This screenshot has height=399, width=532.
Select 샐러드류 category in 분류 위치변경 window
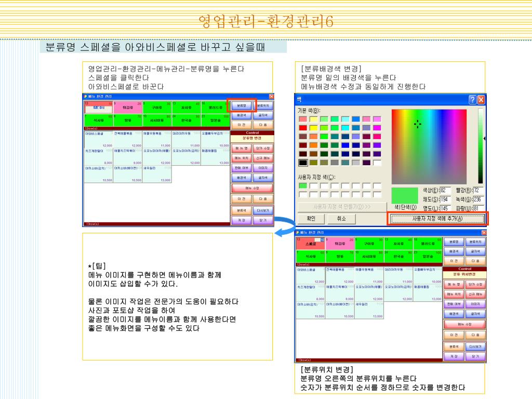tap(428, 243)
